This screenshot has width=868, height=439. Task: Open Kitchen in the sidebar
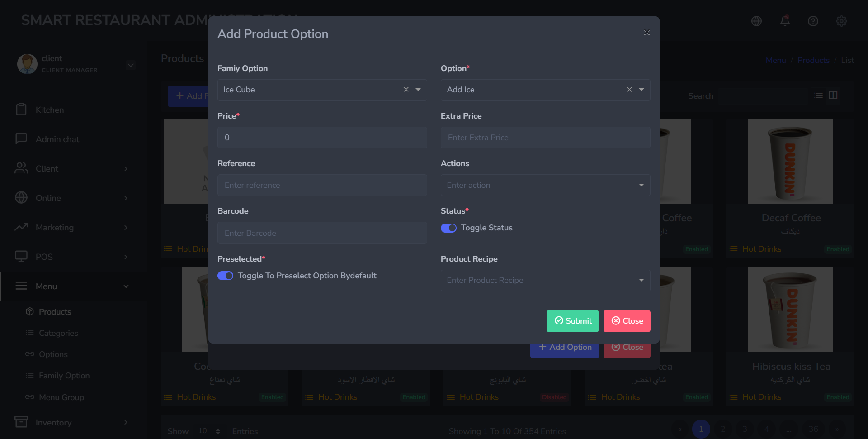click(73, 110)
